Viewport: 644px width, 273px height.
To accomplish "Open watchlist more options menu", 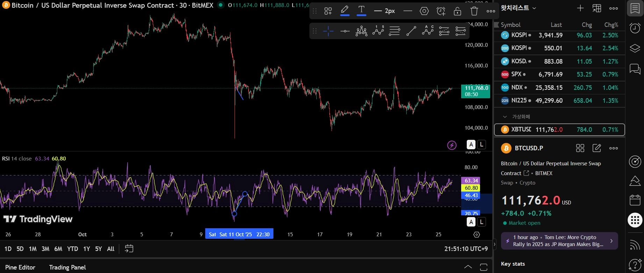I will [x=614, y=8].
